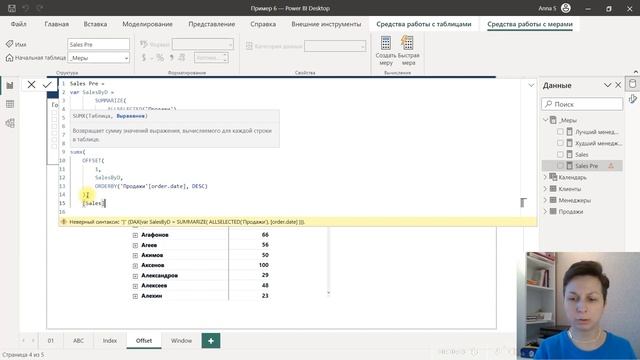Switch to Table view in left sidebar
Image resolution: width=640 pixels, height=360 pixels.
[x=10, y=104]
